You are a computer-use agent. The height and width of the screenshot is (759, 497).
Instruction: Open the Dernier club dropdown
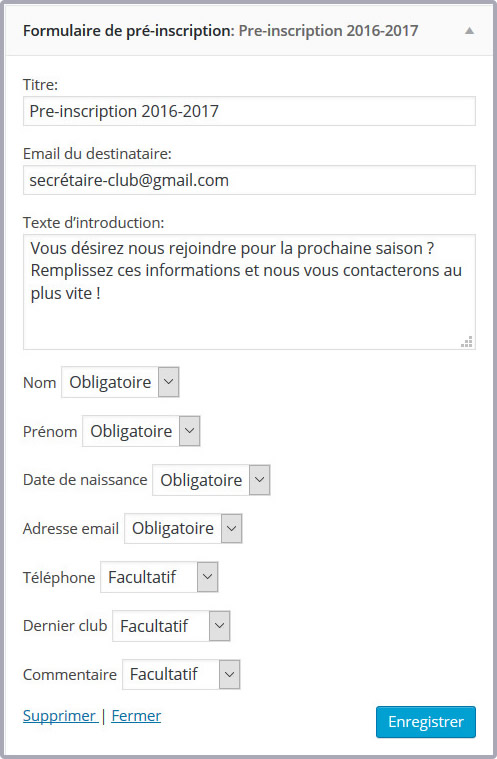click(171, 626)
